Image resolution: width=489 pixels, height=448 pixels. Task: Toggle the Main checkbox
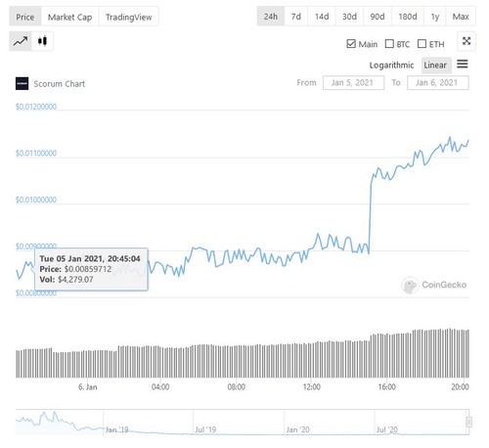tap(351, 44)
